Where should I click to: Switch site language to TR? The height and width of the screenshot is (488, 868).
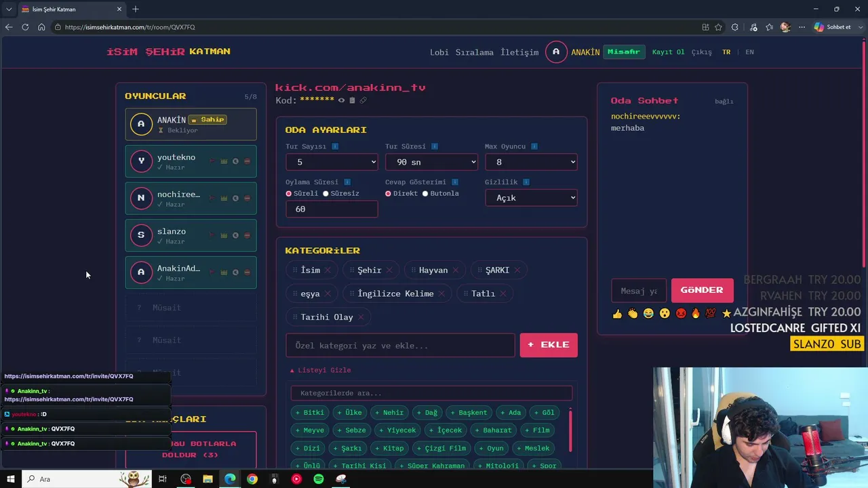726,52
